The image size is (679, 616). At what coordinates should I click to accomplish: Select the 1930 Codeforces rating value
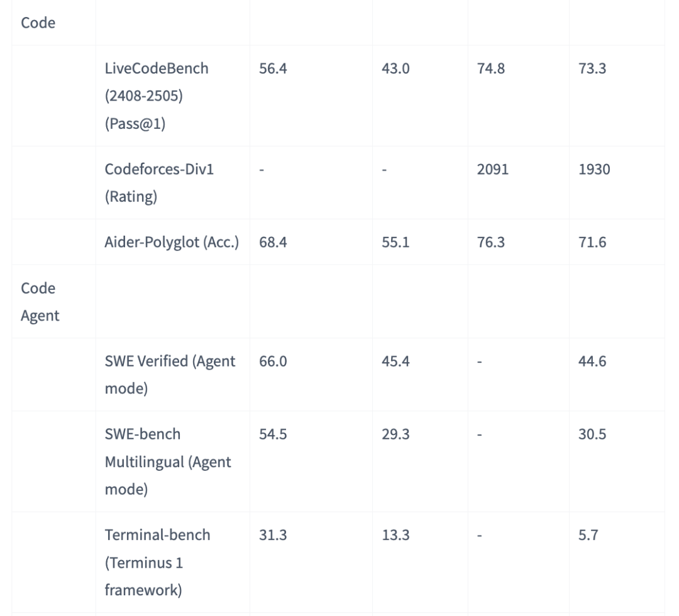[x=594, y=169]
